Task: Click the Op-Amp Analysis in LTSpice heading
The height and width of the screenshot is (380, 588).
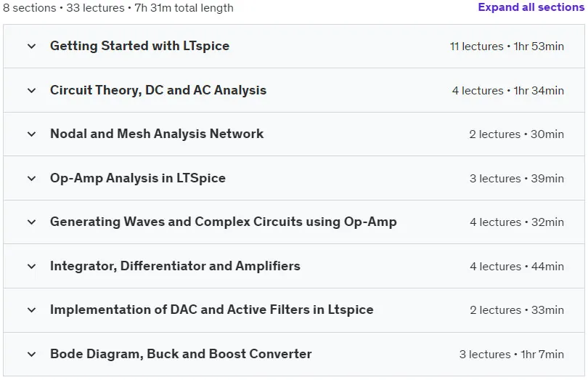Action: 138,178
